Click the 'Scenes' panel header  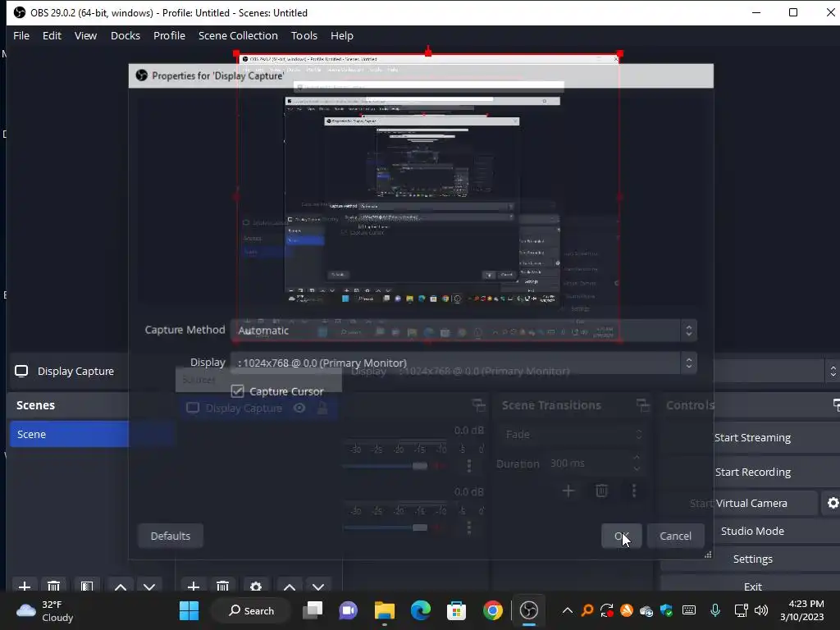click(x=35, y=405)
